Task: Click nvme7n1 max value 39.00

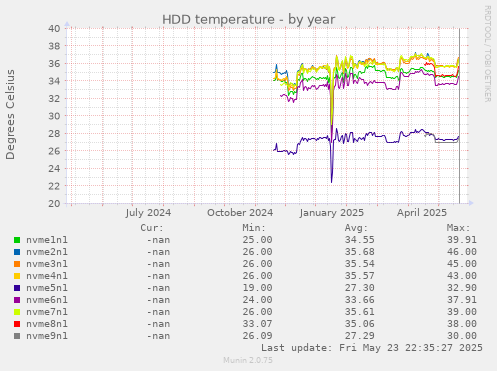Action: pyautogui.click(x=462, y=312)
